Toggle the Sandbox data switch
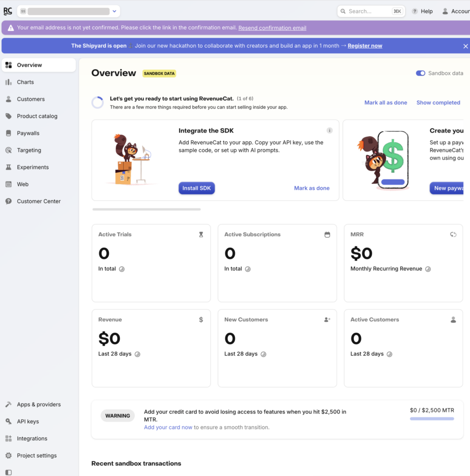The height and width of the screenshot is (476, 470). tap(420, 73)
